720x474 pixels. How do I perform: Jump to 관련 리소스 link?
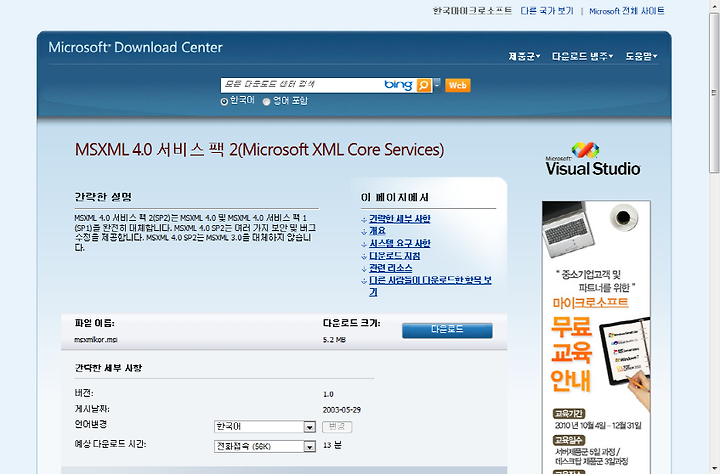click(391, 268)
